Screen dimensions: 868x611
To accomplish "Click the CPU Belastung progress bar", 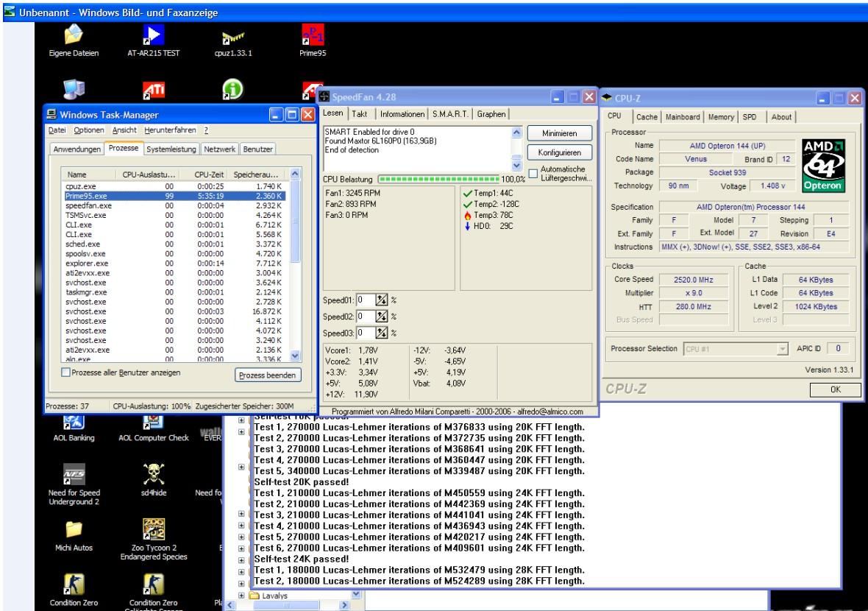I will point(438,179).
